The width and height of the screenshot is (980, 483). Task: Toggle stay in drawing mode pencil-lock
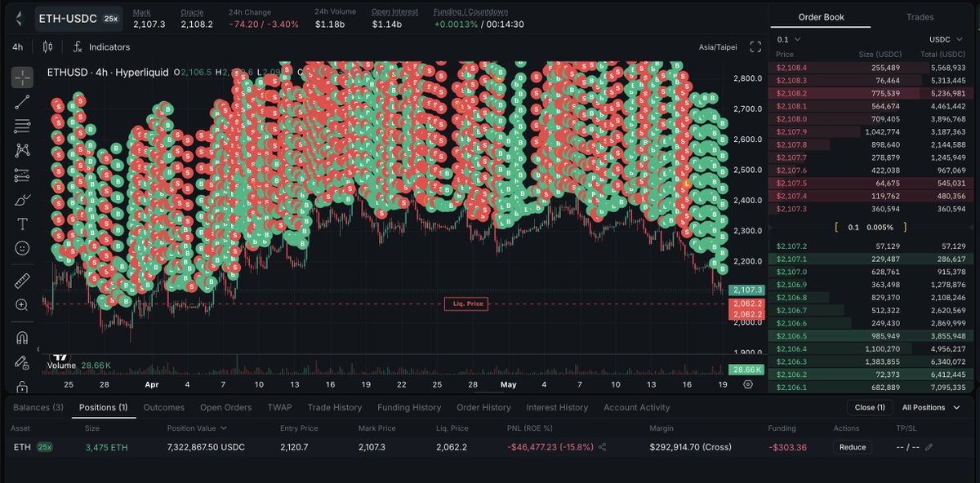click(x=22, y=362)
